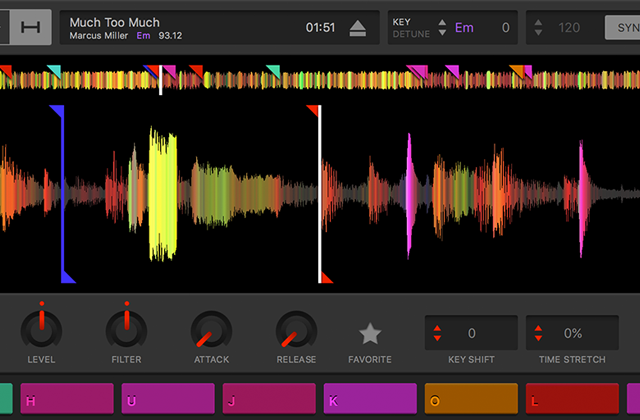
Task: Click the LEVEL knob
Action: click(x=41, y=330)
